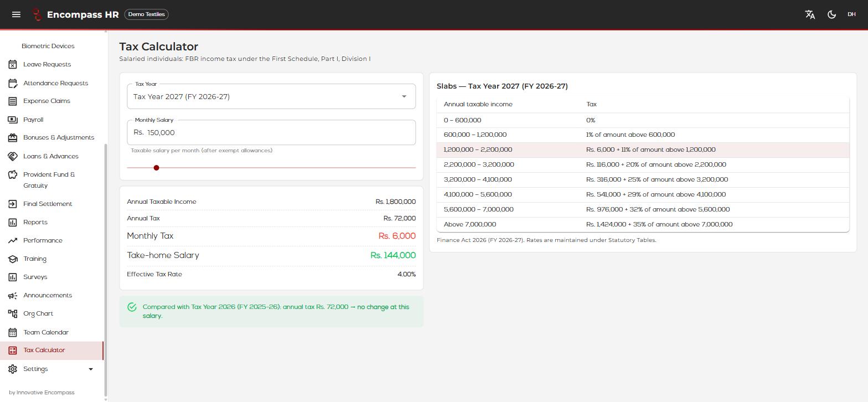Viewport: 868px width, 402px height.
Task: Click the Org Chart tree icon
Action: pyautogui.click(x=13, y=314)
